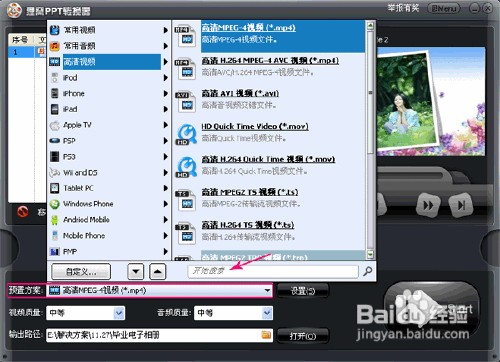Click the magnifier search icon
Screen dimensions: 500x362
[368, 271]
